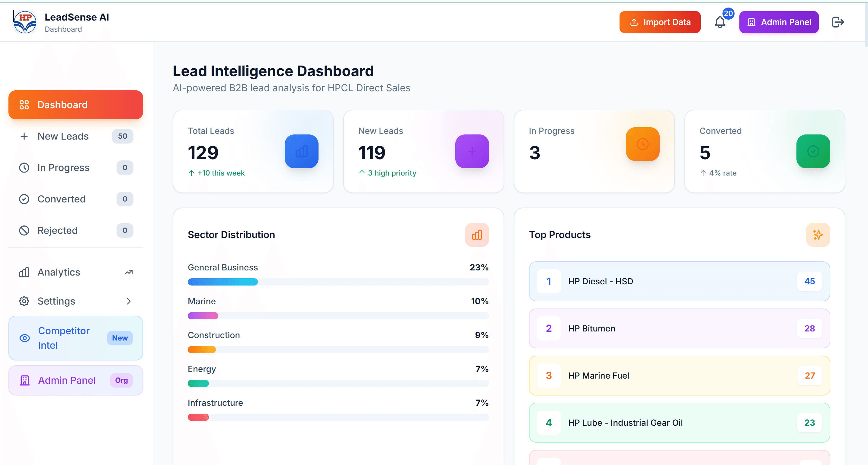Viewport: 868px width, 465px height.
Task: Click the purple New Leads plus icon
Action: [x=472, y=151]
